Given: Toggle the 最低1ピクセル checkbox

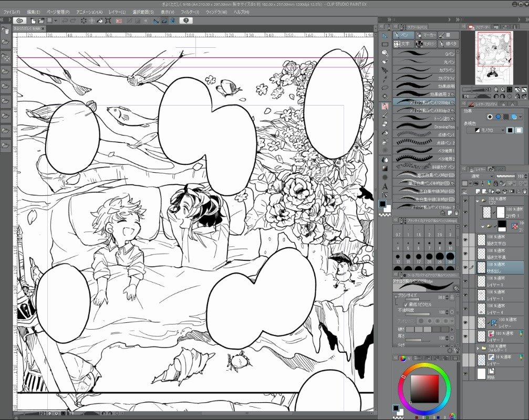Looking at the screenshot, I should click(x=406, y=304).
